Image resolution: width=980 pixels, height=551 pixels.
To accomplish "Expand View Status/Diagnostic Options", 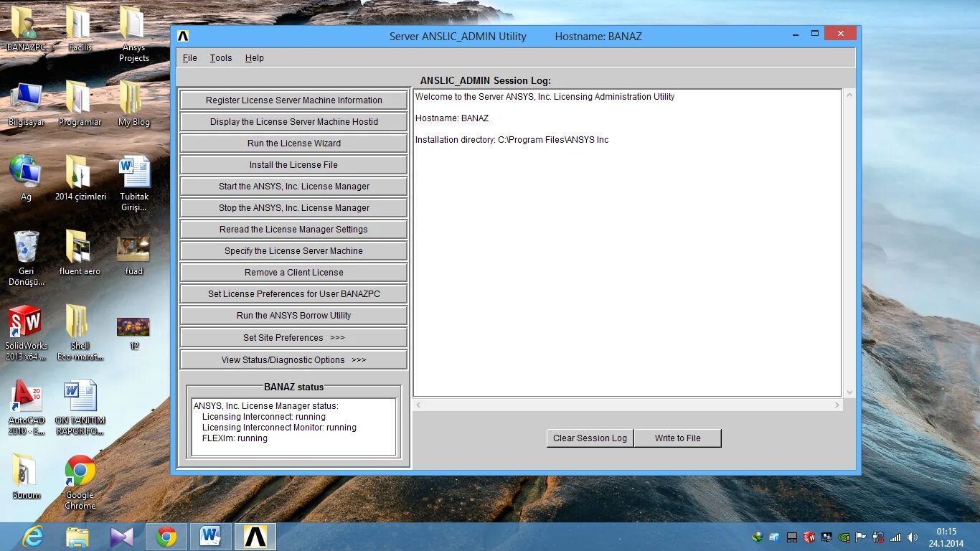I will coord(293,360).
